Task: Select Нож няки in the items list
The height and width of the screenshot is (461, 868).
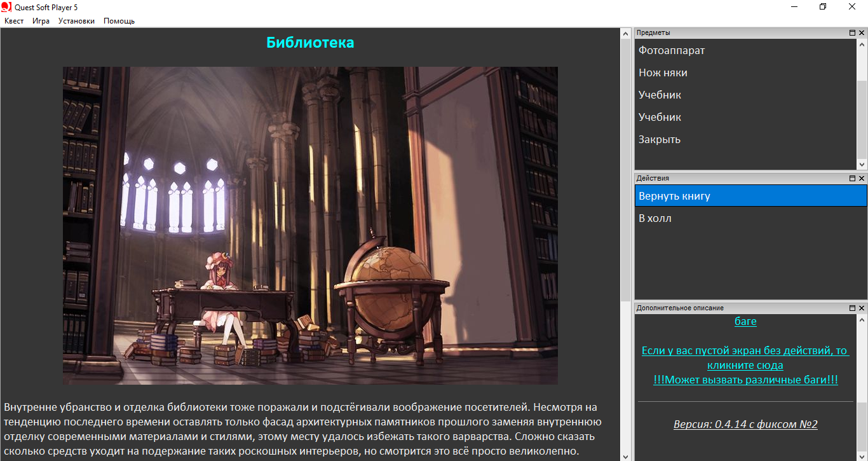Action: 663,72
